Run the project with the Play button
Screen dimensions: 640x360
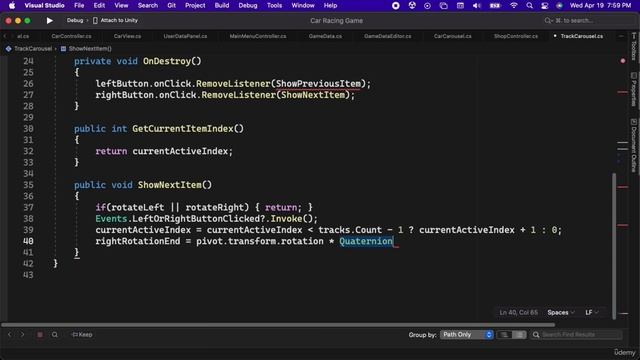click(49, 20)
